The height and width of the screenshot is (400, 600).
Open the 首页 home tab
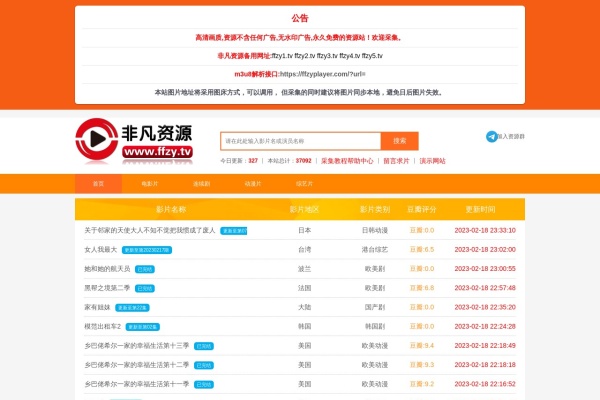click(x=98, y=184)
